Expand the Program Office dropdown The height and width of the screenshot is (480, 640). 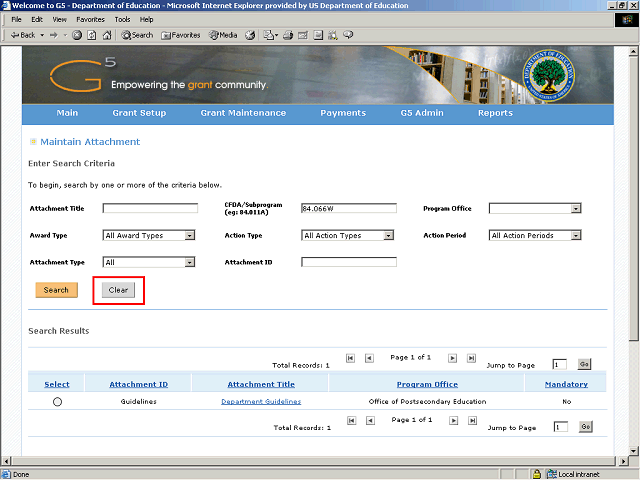[576, 209]
